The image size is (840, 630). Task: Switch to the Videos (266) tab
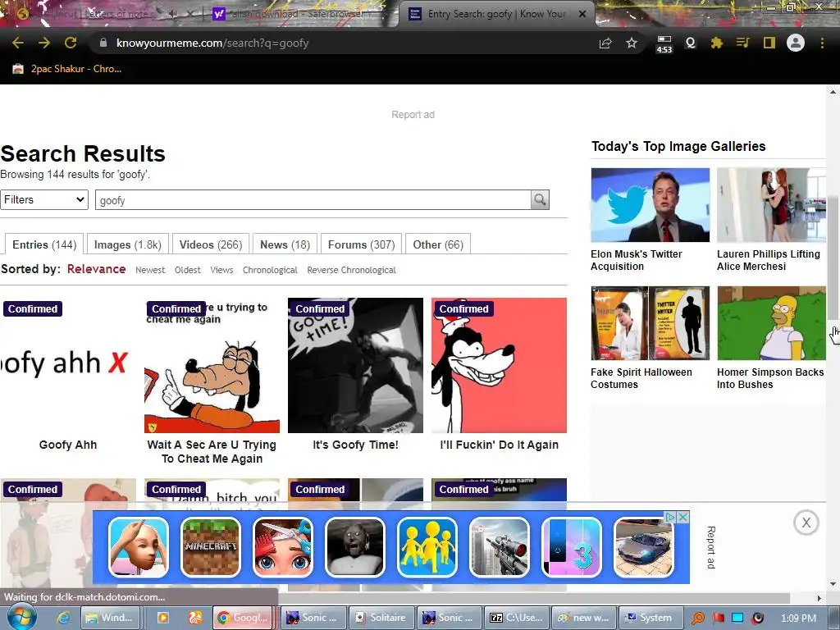(211, 244)
